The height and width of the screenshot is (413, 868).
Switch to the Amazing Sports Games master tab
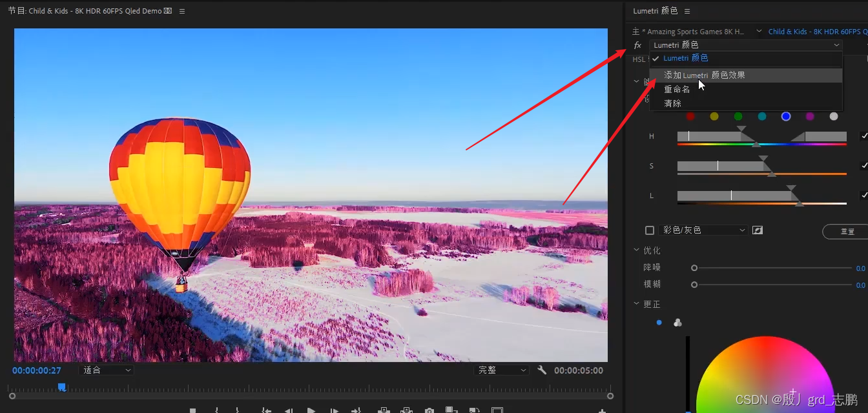coord(688,32)
